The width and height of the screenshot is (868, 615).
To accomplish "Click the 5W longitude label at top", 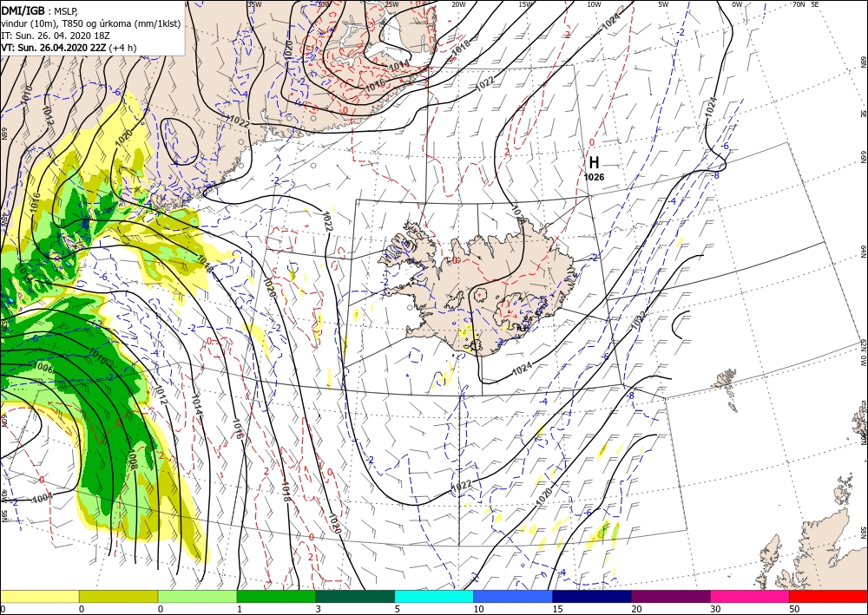I will 663,4.
